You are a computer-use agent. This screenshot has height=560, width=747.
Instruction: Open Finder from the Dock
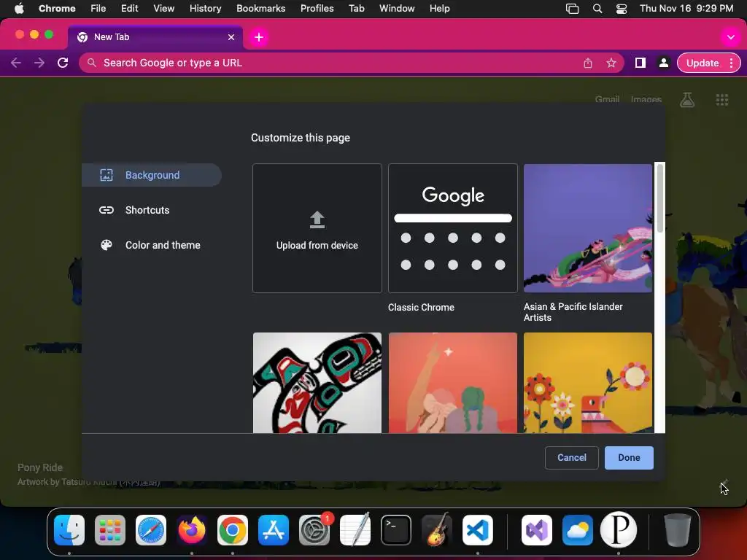click(x=69, y=530)
